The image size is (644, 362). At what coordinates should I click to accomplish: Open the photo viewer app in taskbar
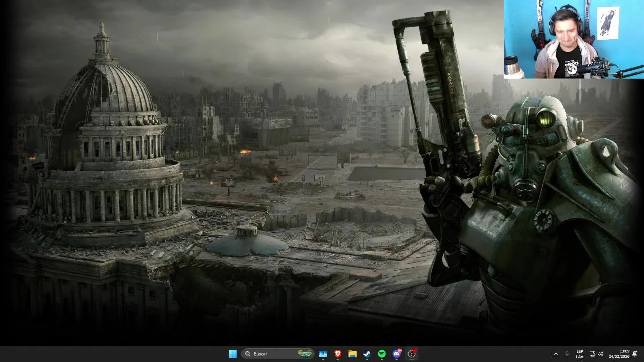323,354
